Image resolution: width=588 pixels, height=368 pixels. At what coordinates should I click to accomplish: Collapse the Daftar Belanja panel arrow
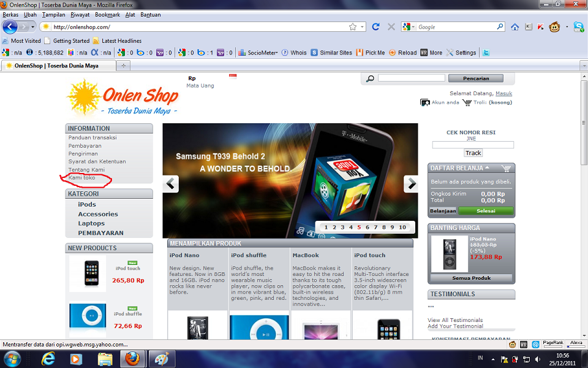tap(487, 167)
